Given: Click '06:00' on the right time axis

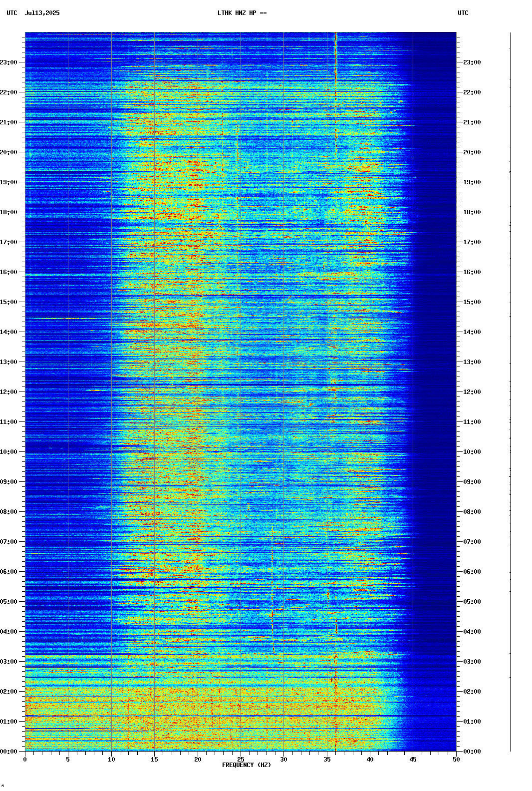Looking at the screenshot, I should (x=472, y=572).
